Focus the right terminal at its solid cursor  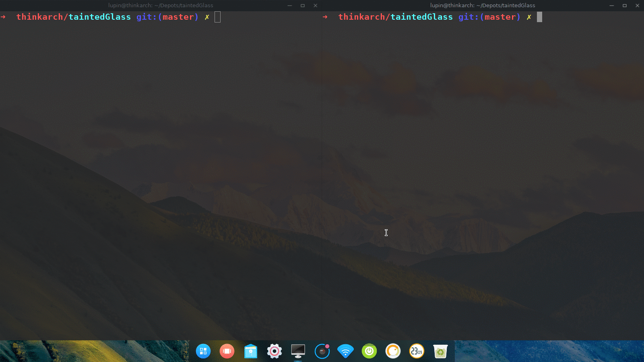click(x=539, y=17)
